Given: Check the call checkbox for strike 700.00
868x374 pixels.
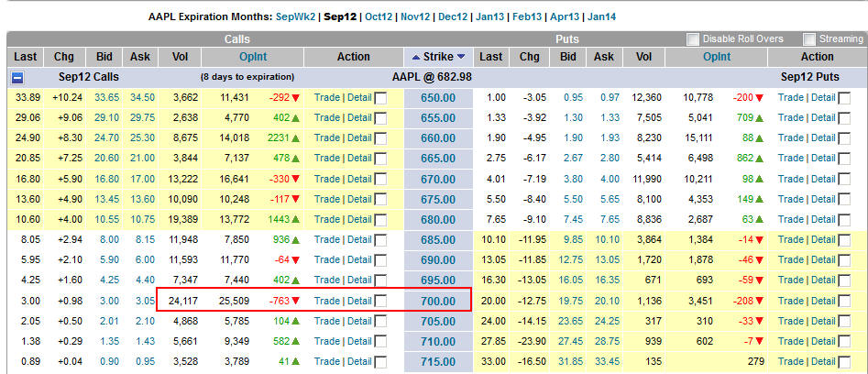Looking at the screenshot, I should [381, 302].
